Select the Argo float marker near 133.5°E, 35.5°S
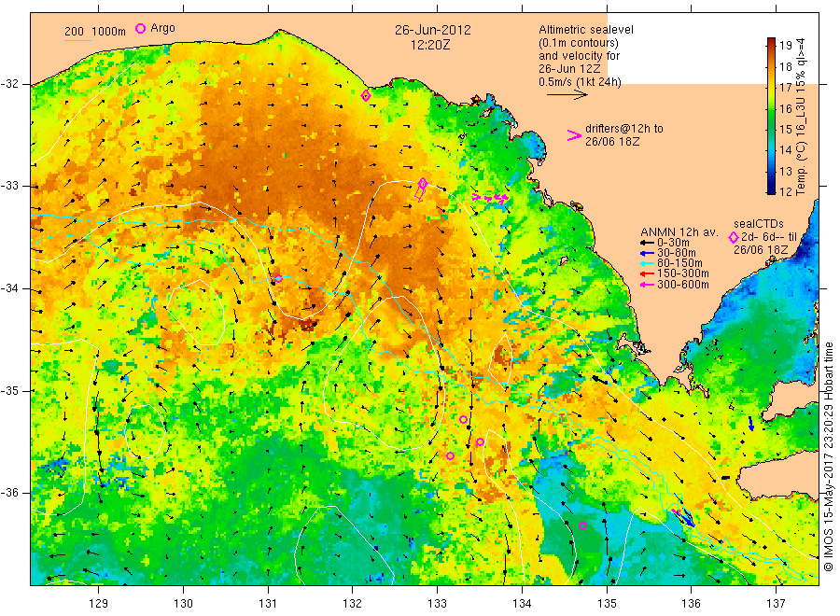This screenshot has height=616, width=840. 481,441
